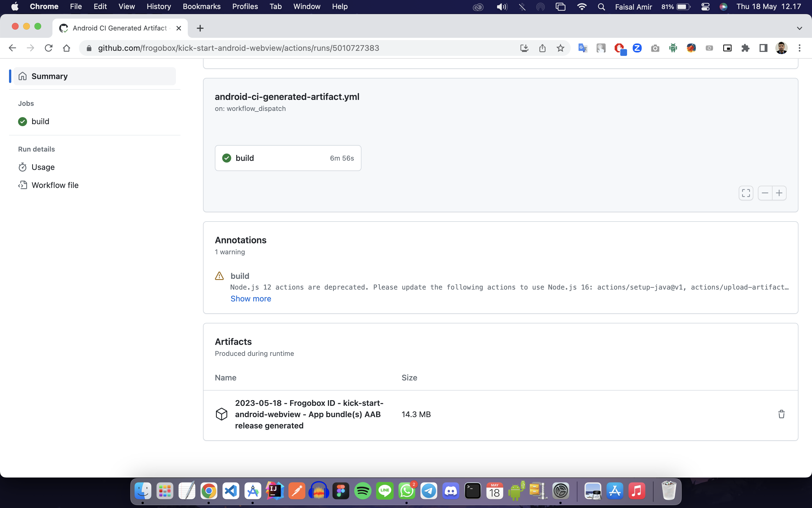
Task: Bookmark this page with the star icon
Action: (x=560, y=48)
